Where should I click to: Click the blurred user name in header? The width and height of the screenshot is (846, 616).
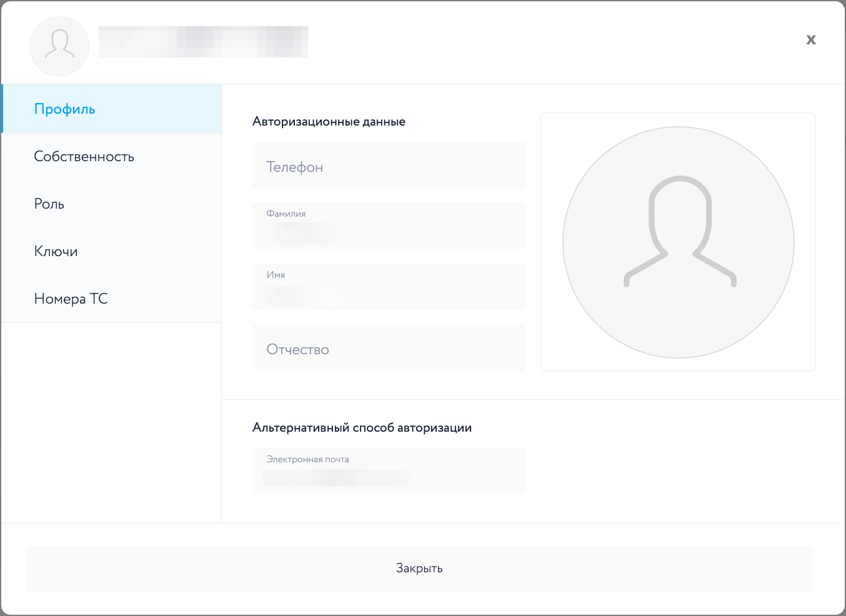pos(203,42)
